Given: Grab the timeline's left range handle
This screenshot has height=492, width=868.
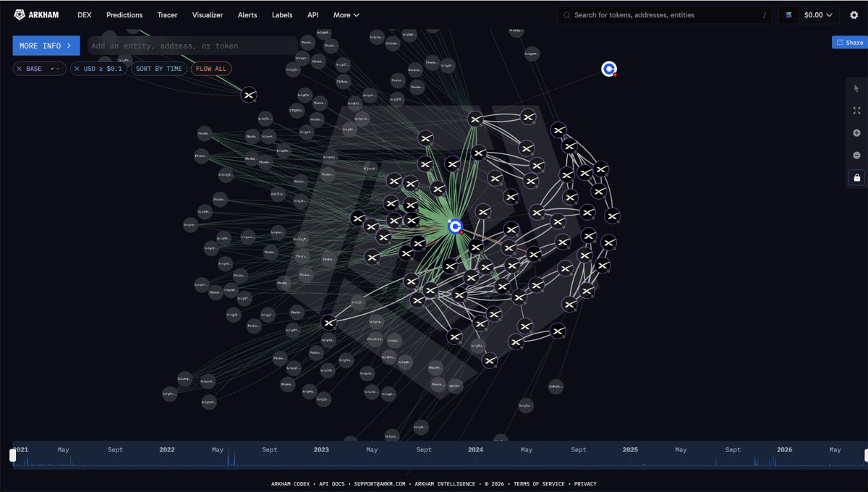Looking at the screenshot, I should click(x=12, y=455).
